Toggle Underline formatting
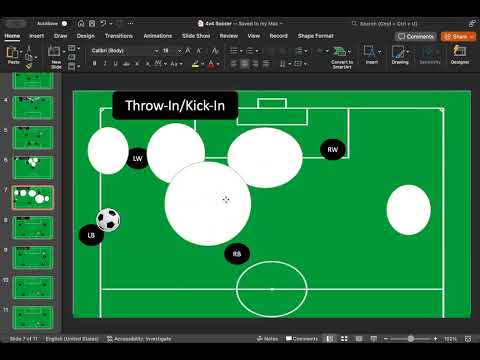The height and width of the screenshot is (360, 480). (x=115, y=63)
